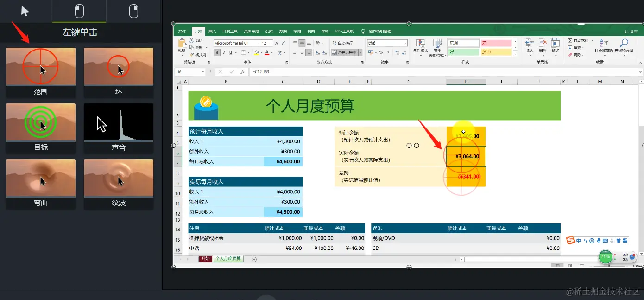Click the 共享 share button

[x=631, y=32]
